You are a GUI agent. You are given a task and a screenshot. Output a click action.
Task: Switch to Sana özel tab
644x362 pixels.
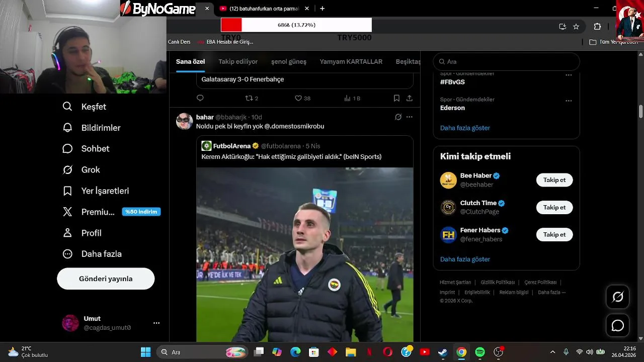click(190, 62)
